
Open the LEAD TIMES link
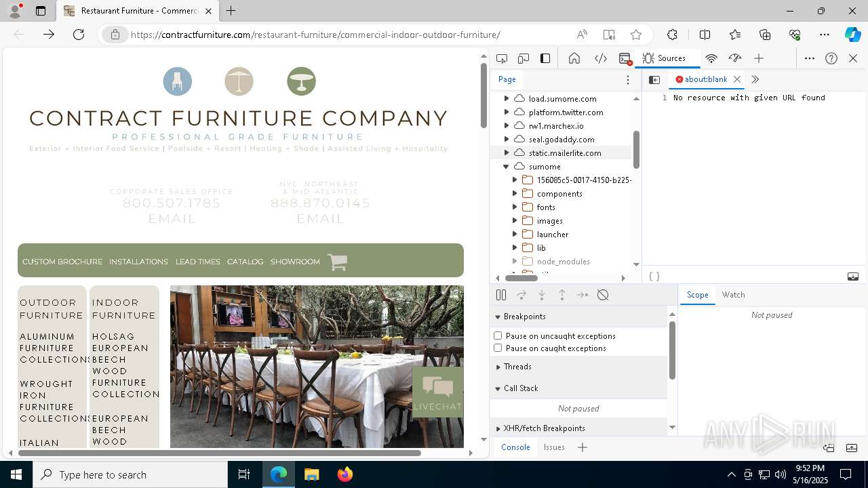(x=198, y=262)
